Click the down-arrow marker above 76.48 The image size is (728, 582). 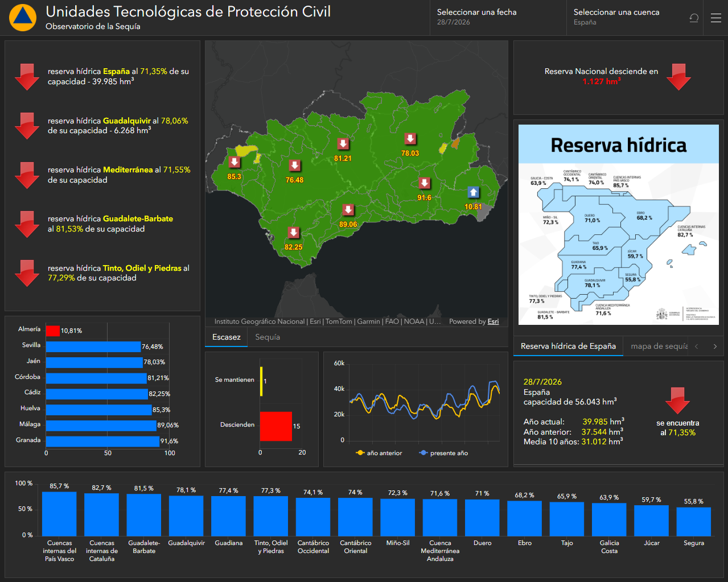pos(294,166)
